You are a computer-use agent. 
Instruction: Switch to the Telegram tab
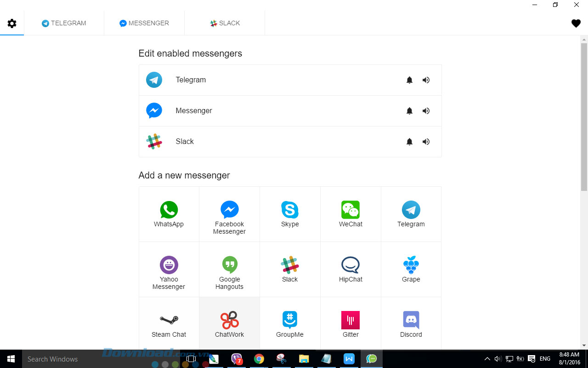[64, 23]
